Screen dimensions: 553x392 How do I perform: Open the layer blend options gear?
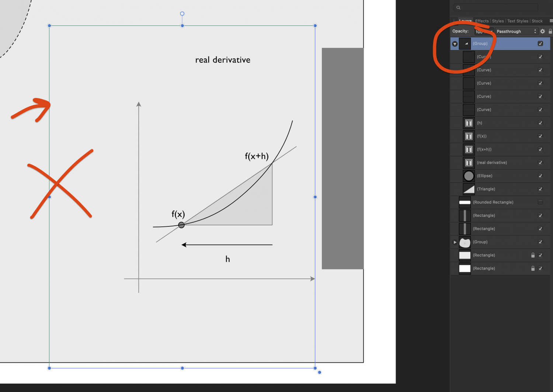coord(542,31)
